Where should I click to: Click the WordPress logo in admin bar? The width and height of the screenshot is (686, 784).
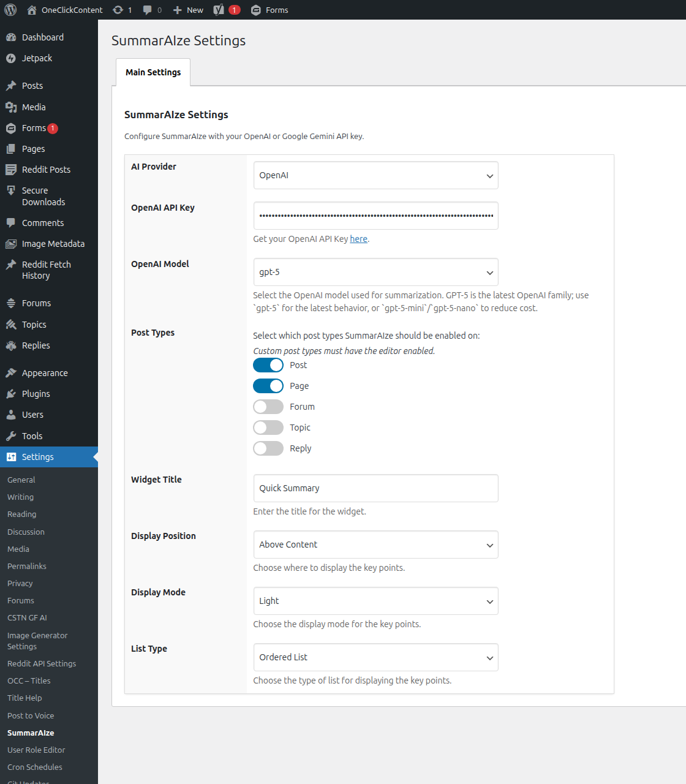pos(10,10)
